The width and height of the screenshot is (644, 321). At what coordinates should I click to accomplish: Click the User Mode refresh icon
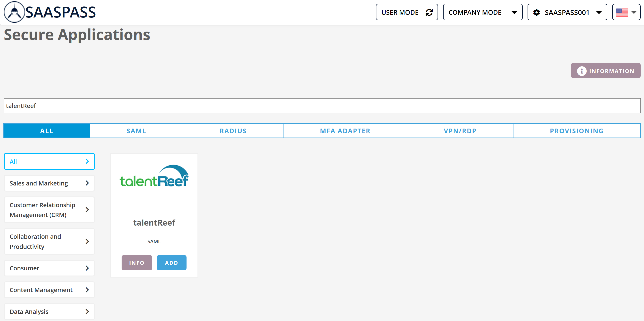pyautogui.click(x=429, y=12)
